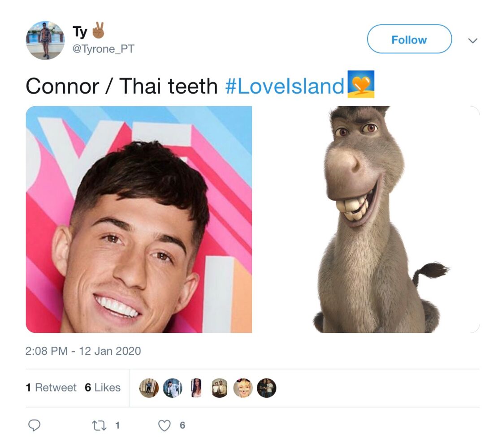Open fourth liker's avatar in likes row

220,388
